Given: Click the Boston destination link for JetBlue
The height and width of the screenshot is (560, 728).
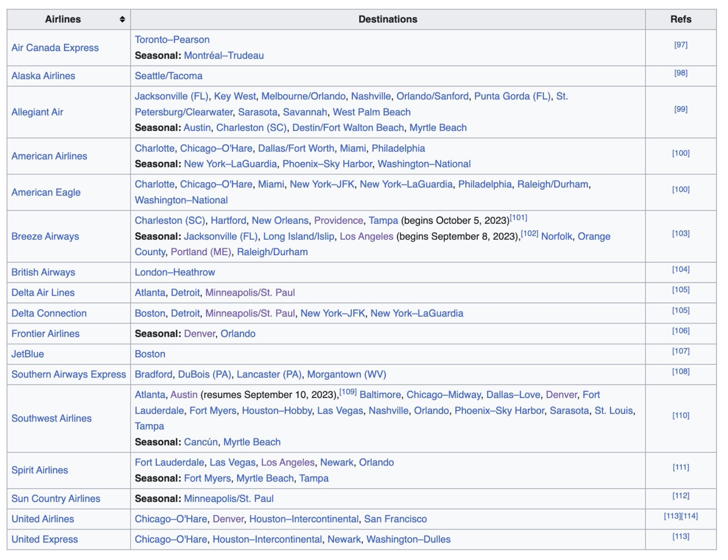Looking at the screenshot, I should coord(150,354).
